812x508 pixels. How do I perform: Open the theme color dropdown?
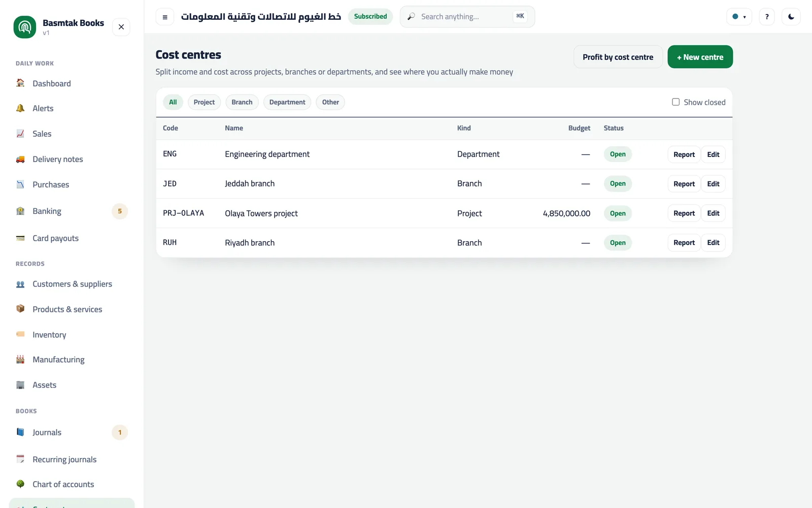pos(739,17)
